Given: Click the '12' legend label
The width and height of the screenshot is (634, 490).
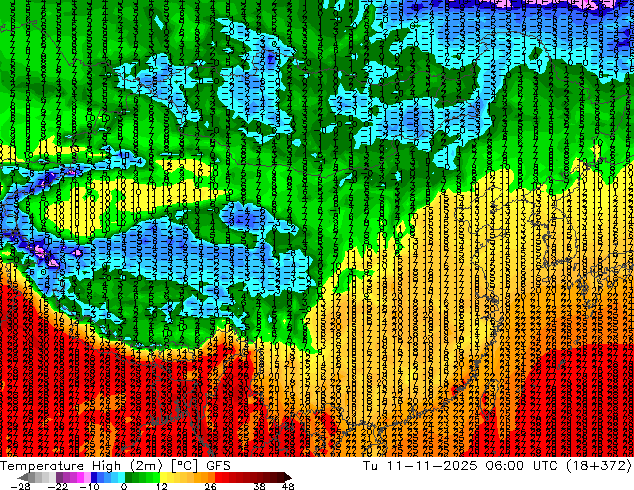Looking at the screenshot, I should click(162, 486).
